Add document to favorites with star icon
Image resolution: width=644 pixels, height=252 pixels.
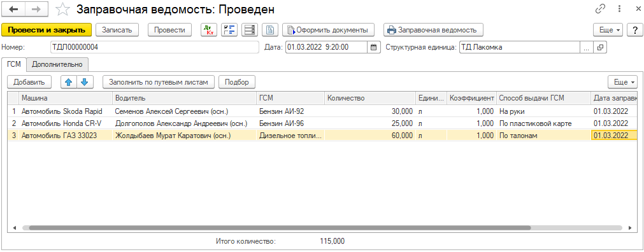(62, 9)
